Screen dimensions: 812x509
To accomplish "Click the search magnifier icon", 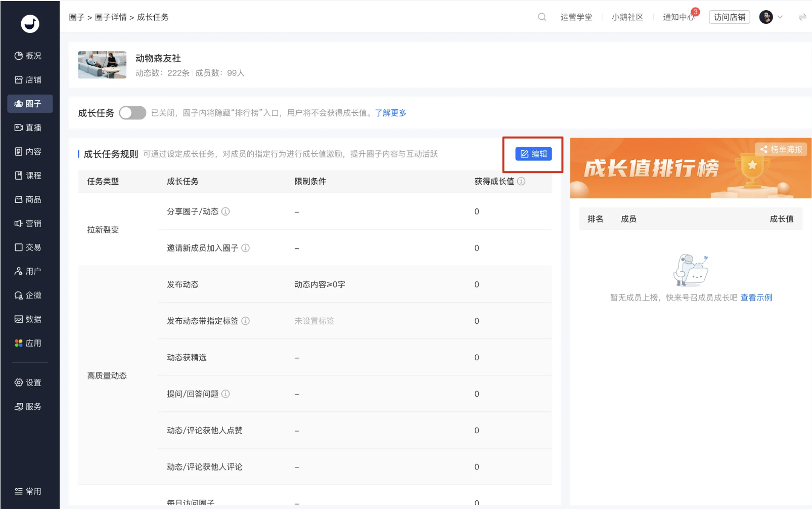I will 542,17.
